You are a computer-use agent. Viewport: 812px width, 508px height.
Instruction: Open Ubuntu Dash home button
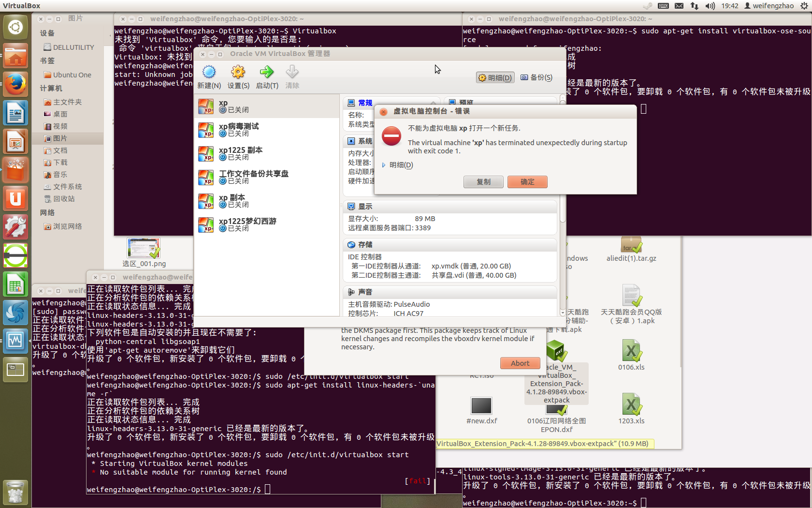point(15,27)
